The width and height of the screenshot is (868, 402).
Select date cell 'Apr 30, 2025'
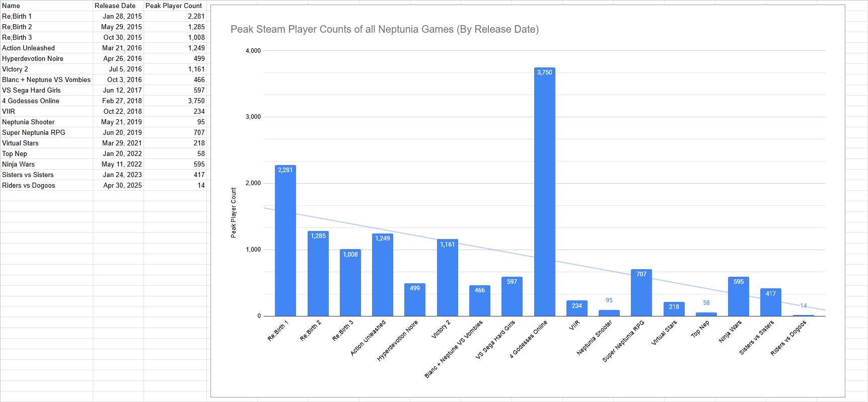tap(118, 185)
